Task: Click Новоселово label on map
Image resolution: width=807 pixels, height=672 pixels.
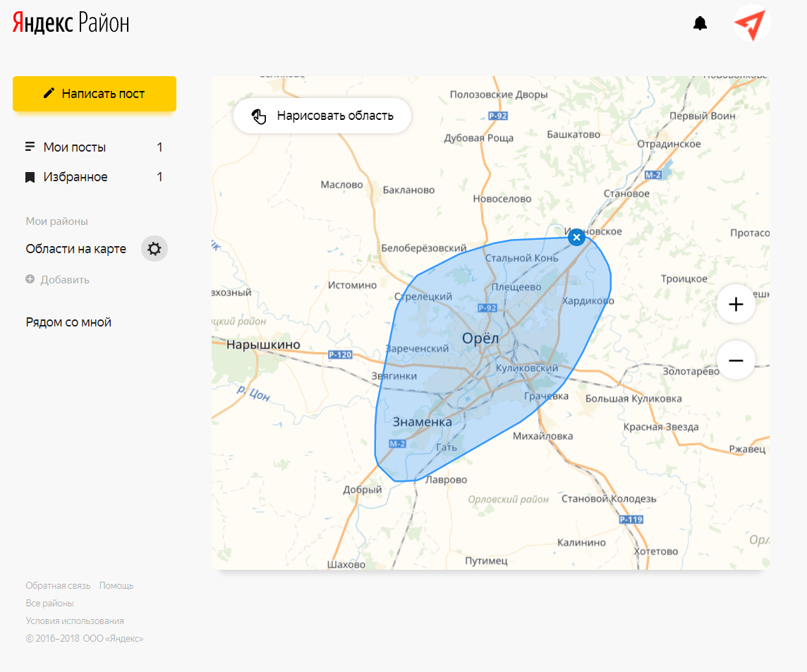Action: tap(502, 199)
